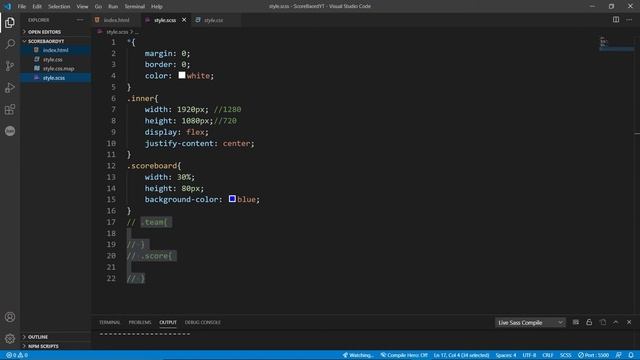
Task: Open the Terminal menu
Action: (135, 6)
